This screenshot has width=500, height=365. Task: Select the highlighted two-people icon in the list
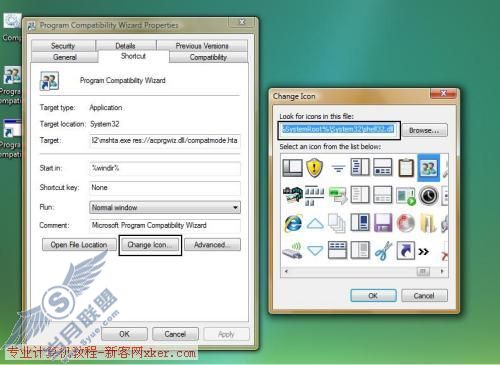tap(429, 168)
